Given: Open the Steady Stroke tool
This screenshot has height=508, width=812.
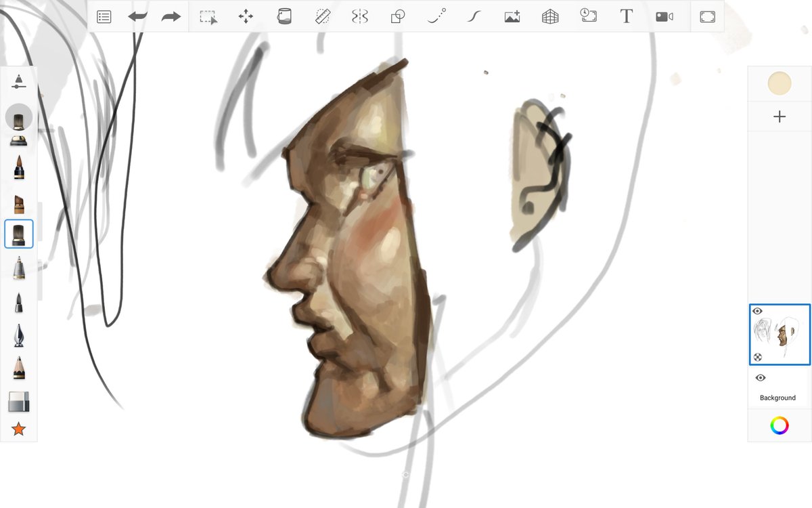Looking at the screenshot, I should pyautogui.click(x=473, y=16).
